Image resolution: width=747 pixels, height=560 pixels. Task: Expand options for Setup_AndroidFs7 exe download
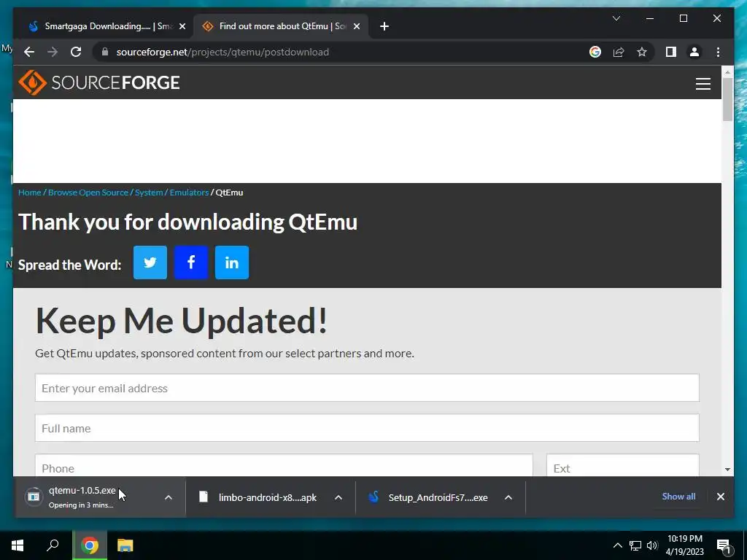tap(508, 497)
